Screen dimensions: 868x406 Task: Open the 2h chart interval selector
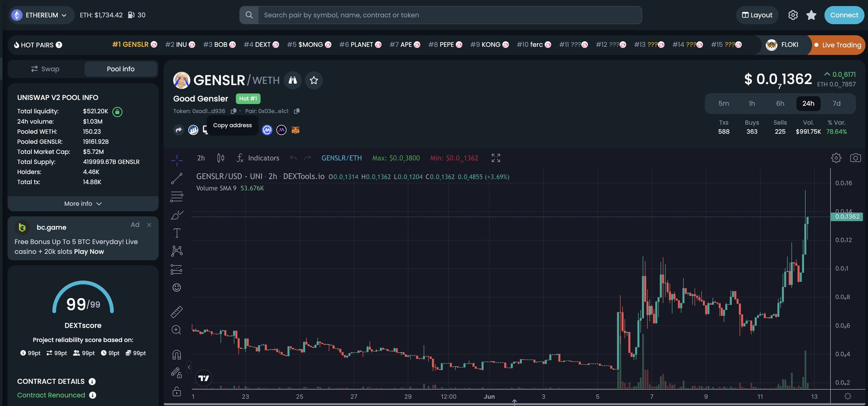tap(201, 158)
